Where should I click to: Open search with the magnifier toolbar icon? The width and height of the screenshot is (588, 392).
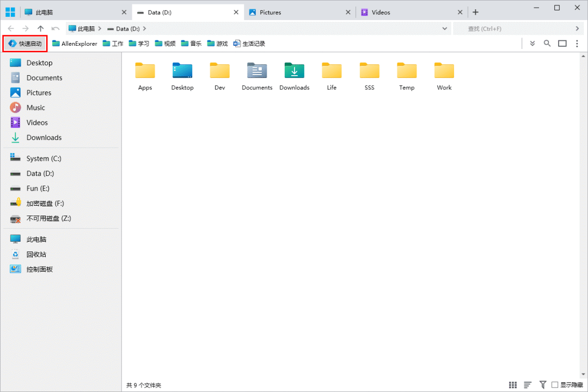click(547, 43)
